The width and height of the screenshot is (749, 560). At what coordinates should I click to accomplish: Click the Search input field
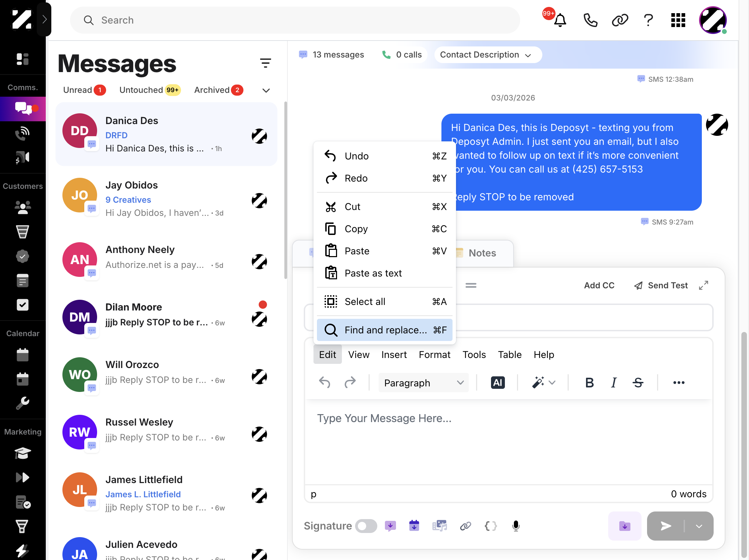[295, 20]
